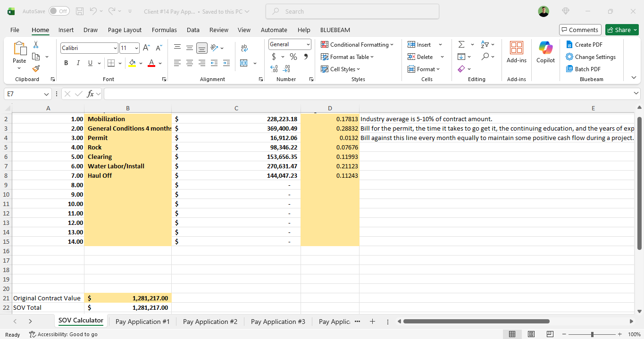Expand the formula bar chevron
Screen dimensions: 644x339
(x=636, y=94)
